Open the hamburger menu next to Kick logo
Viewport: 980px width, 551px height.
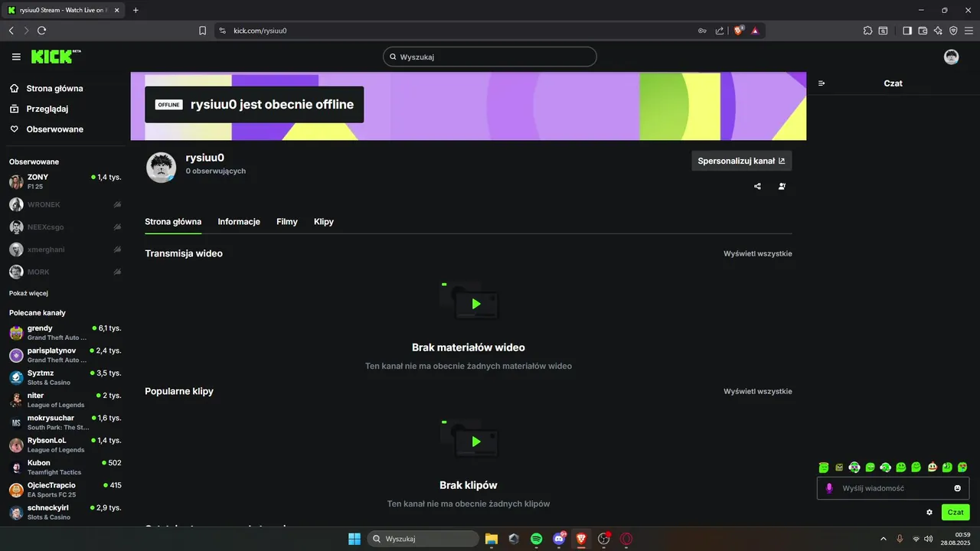click(16, 57)
